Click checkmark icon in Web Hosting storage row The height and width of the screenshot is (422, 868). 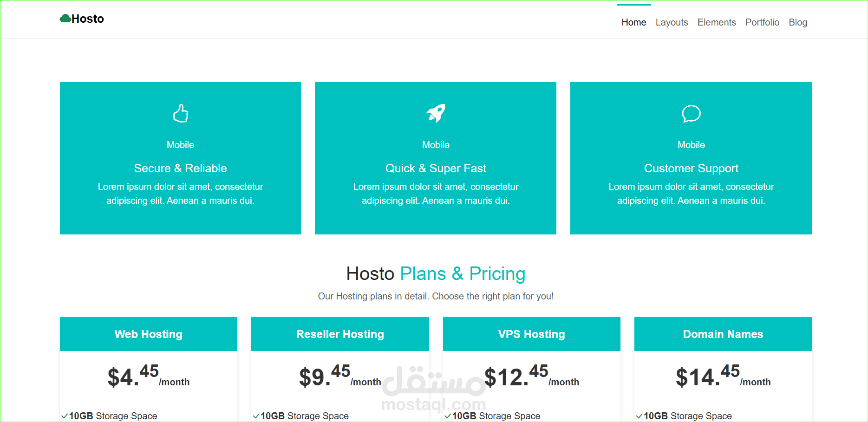click(65, 416)
